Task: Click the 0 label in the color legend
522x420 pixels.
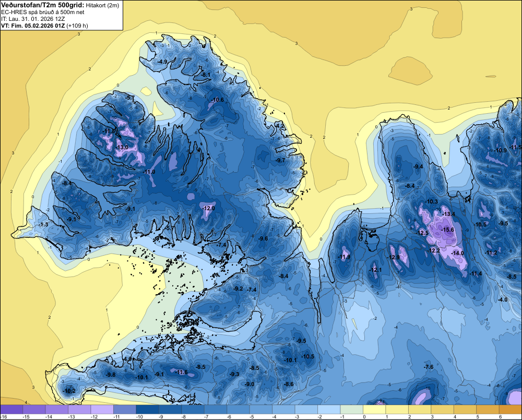Action: (x=364, y=417)
